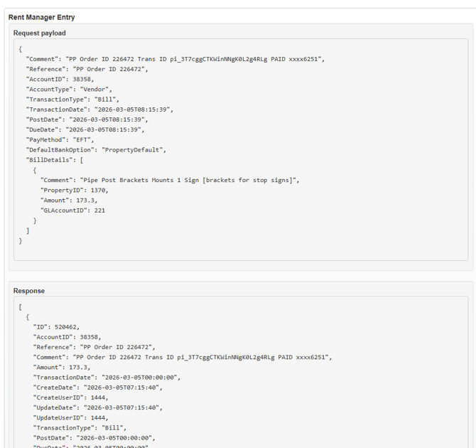Select the Pipe Post Brackets comment line

coord(169,180)
